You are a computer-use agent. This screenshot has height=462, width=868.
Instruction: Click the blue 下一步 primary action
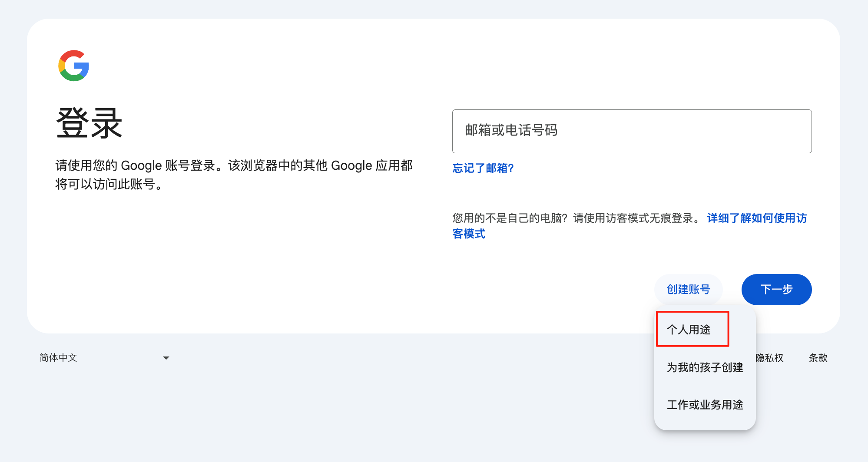[x=776, y=289]
